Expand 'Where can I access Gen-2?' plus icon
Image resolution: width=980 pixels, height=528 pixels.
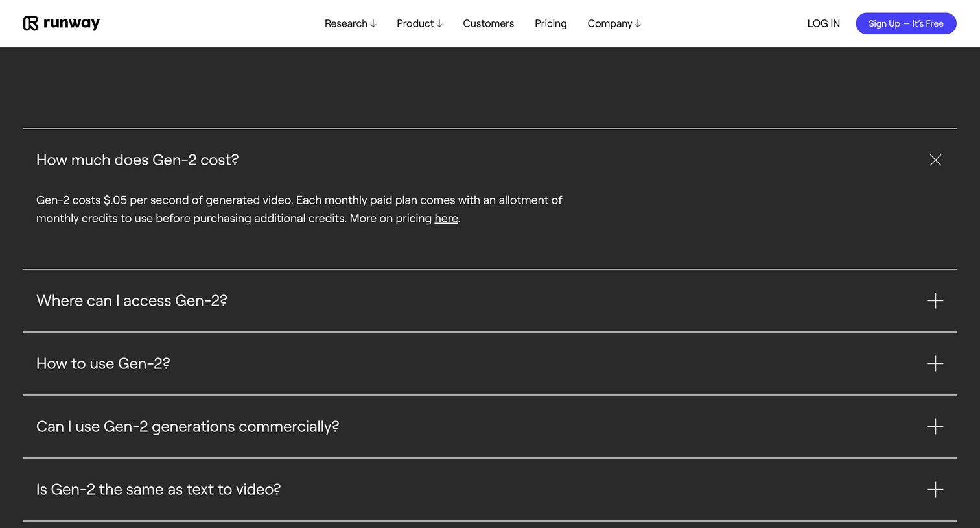tap(935, 301)
